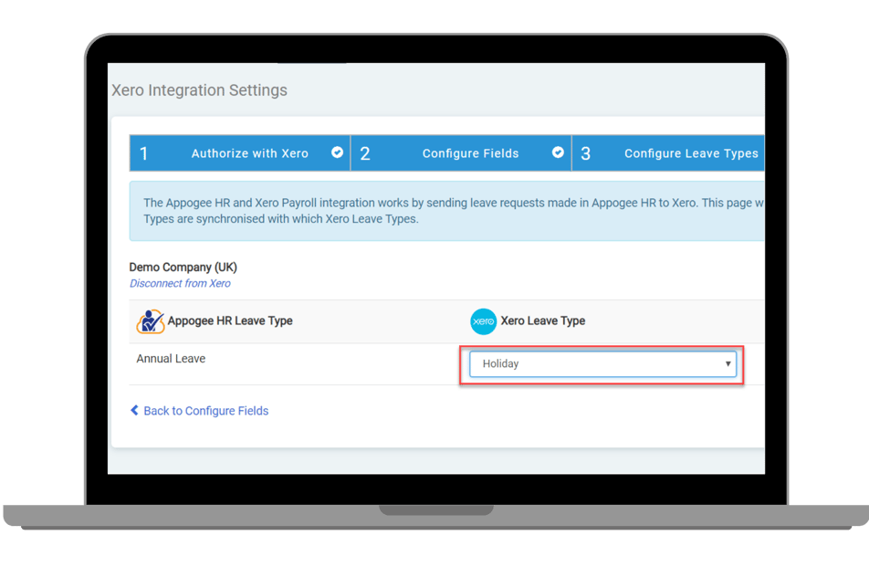This screenshot has width=869, height=588.
Task: Click the Demo Company (UK) name
Action: pos(183,268)
